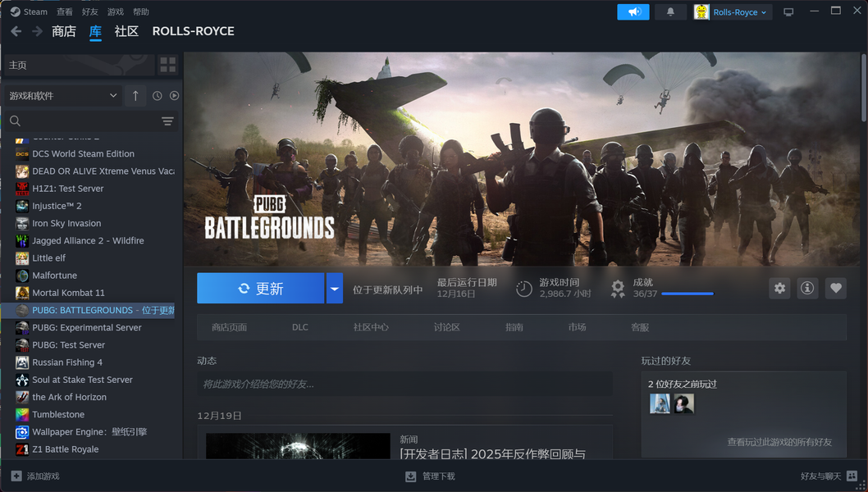Open the notifications bell
The height and width of the screenshot is (492, 868).
click(x=670, y=11)
